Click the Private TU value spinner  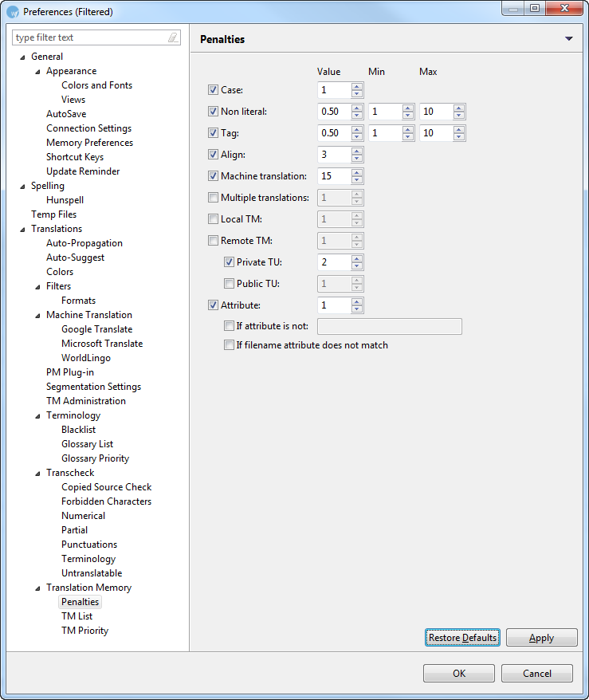[340, 262]
